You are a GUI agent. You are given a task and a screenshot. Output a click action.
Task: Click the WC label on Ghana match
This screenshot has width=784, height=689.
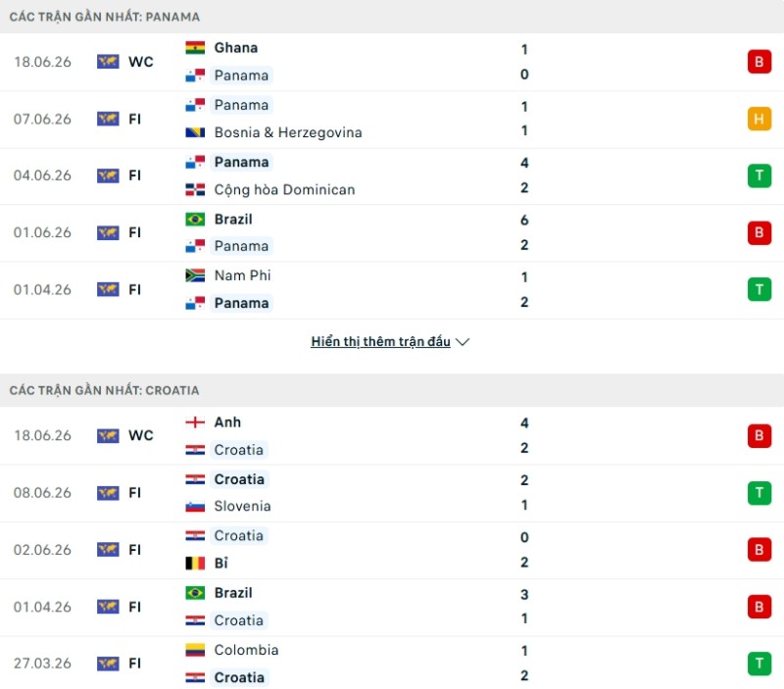pos(141,62)
